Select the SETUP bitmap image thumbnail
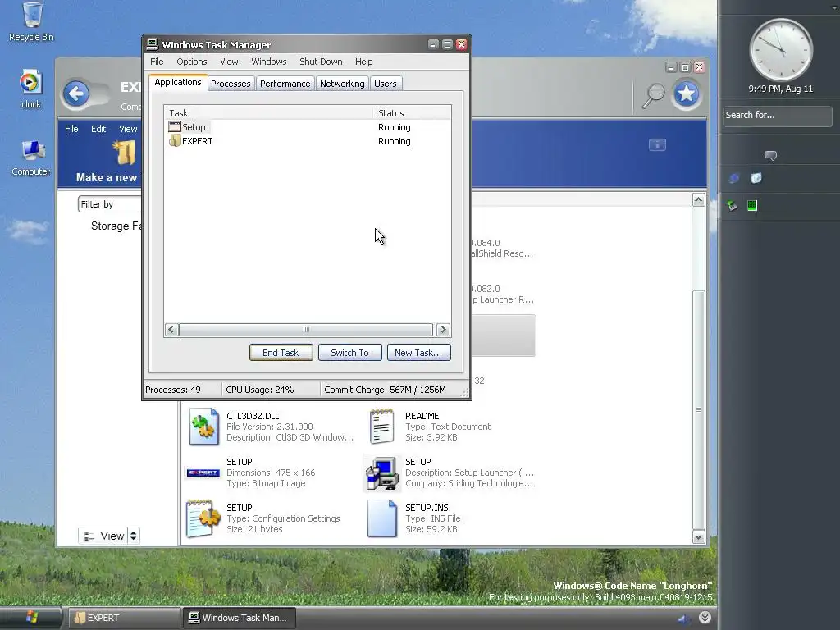This screenshot has height=630, width=840. 203,472
